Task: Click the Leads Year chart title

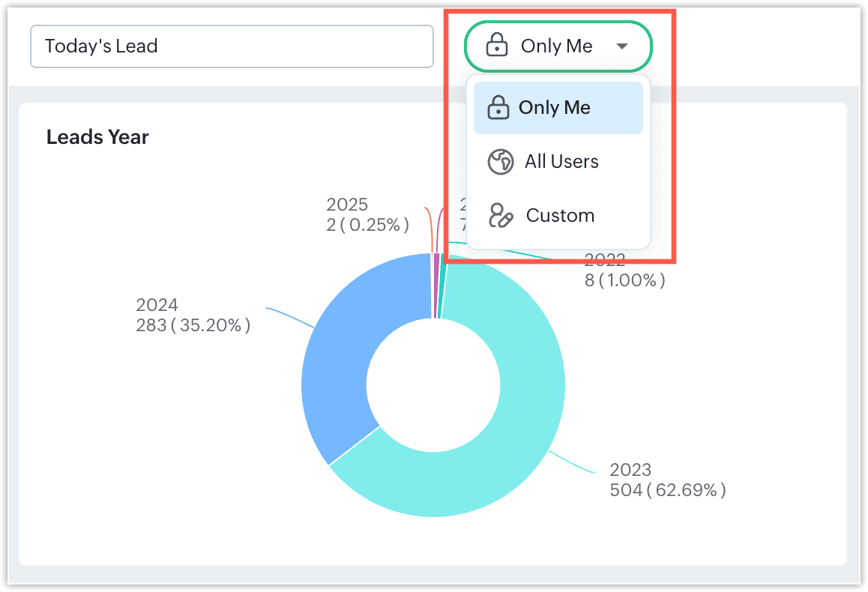Action: tap(97, 137)
